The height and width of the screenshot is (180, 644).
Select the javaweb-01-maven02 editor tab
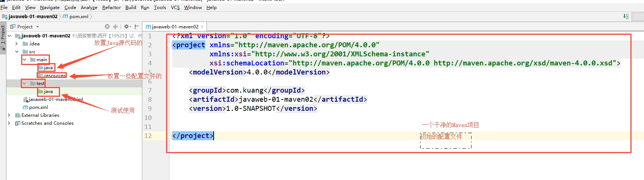click(175, 26)
